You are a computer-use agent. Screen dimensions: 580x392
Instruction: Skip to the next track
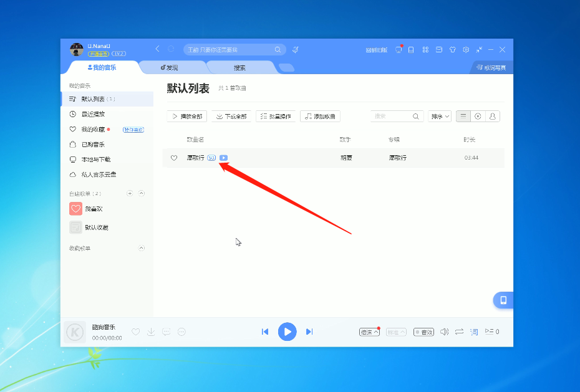[309, 332]
